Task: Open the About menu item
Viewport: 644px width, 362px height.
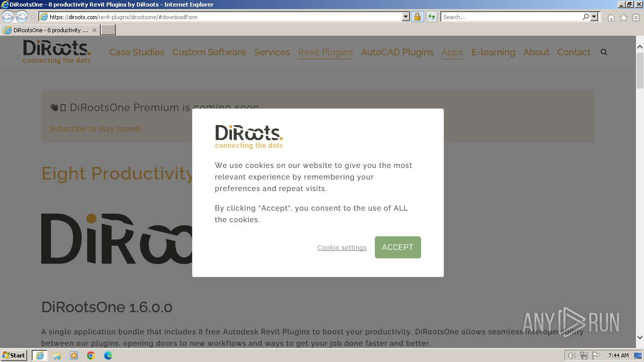Action: click(536, 52)
